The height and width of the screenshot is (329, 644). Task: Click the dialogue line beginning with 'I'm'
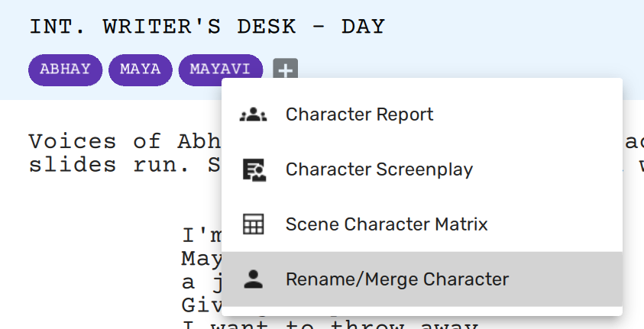pos(200,236)
